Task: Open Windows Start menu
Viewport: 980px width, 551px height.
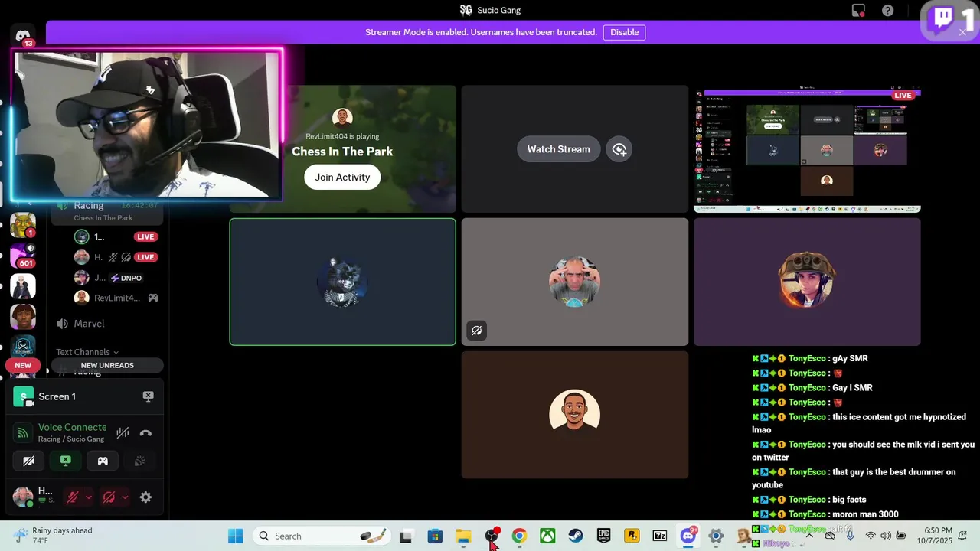Action: point(235,536)
